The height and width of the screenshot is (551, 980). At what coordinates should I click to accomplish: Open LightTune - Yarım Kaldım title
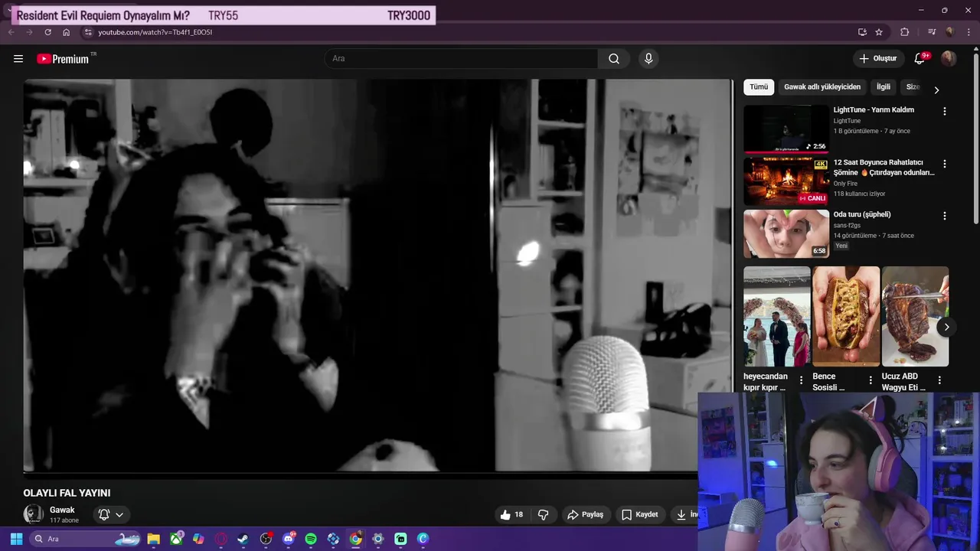click(874, 110)
